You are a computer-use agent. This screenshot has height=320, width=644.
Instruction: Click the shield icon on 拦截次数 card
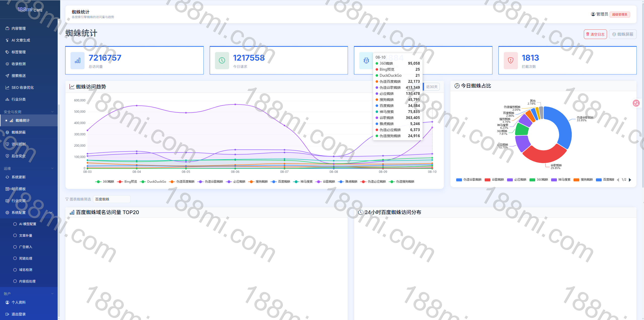pos(511,61)
